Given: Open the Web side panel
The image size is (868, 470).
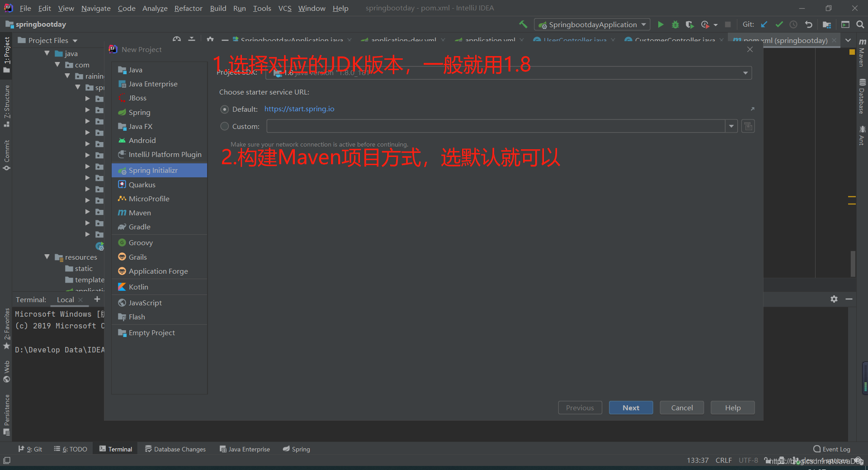Looking at the screenshot, I should pyautogui.click(x=7, y=371).
